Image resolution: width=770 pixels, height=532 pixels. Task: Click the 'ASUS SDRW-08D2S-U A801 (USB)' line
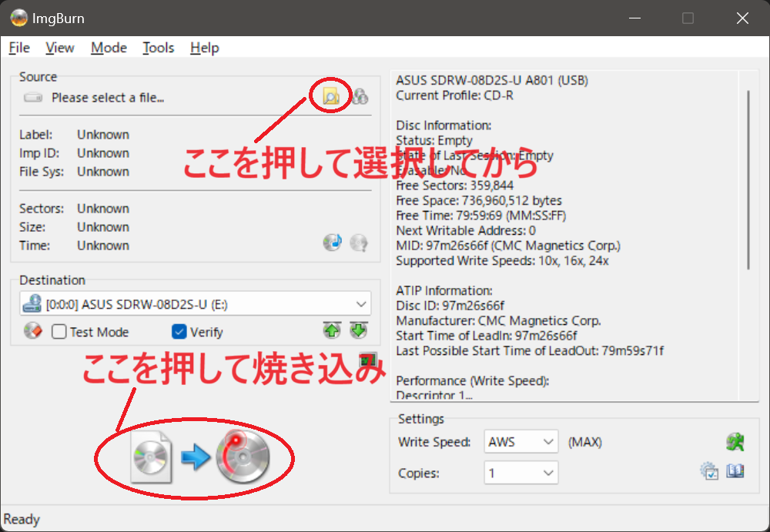[x=492, y=80]
